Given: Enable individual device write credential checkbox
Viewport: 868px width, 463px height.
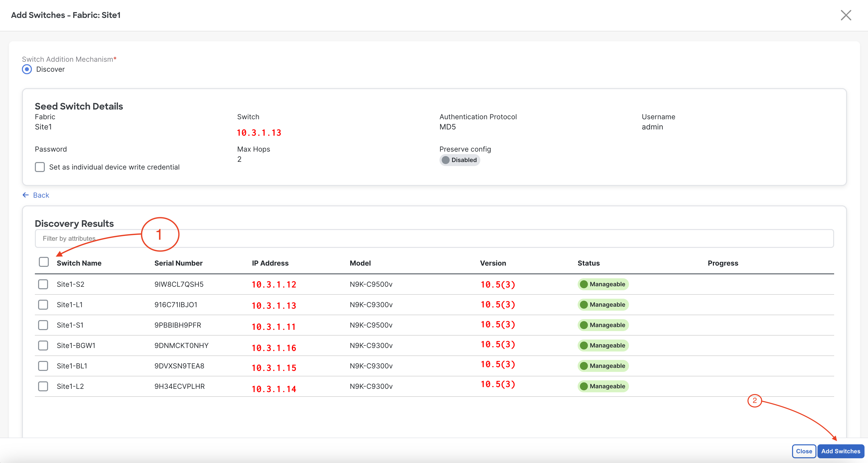Looking at the screenshot, I should click(40, 167).
